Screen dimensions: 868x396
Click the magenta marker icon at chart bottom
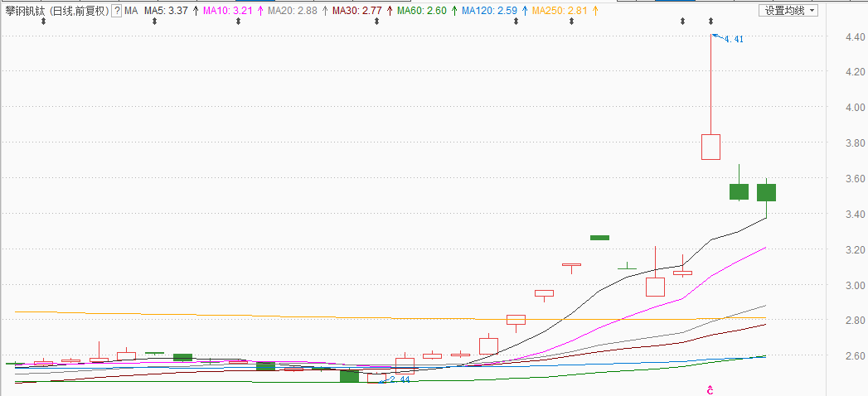pyautogui.click(x=710, y=389)
